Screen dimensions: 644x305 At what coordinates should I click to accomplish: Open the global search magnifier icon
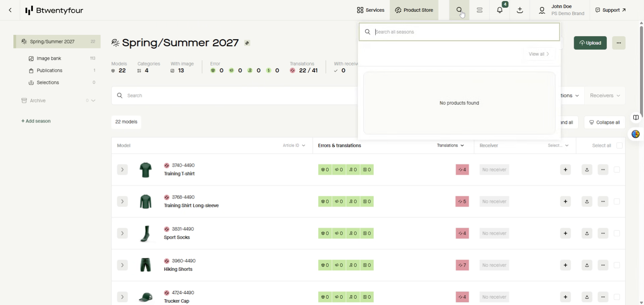[x=459, y=10]
